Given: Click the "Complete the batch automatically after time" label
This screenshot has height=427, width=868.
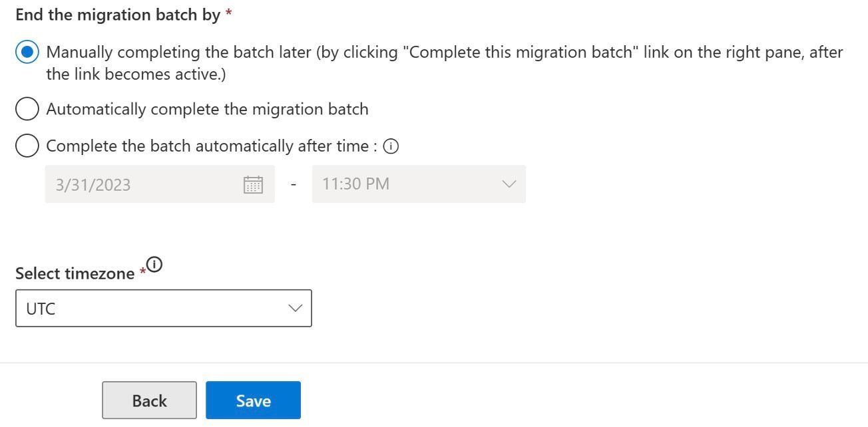Looking at the screenshot, I should tap(212, 146).
